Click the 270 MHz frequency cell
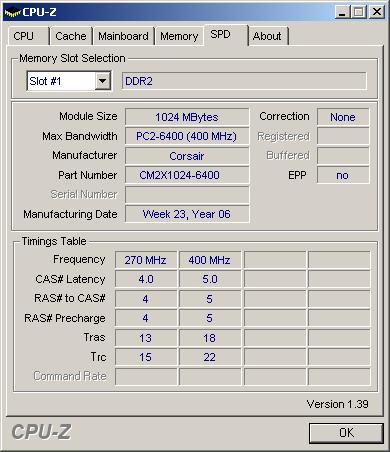The height and width of the screenshot is (452, 390). tap(146, 260)
